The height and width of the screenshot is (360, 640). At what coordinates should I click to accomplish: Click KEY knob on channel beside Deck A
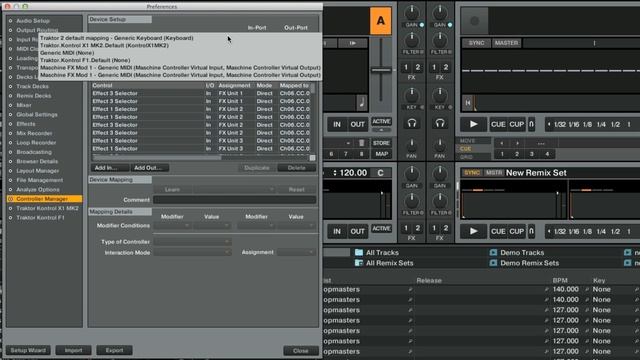tap(411, 96)
